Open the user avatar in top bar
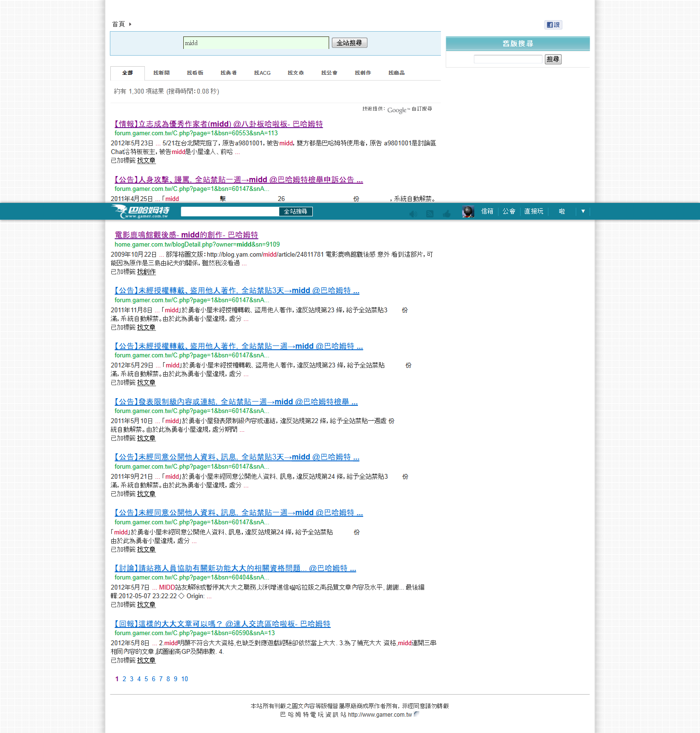Image resolution: width=700 pixels, height=733 pixels. pos(468,212)
